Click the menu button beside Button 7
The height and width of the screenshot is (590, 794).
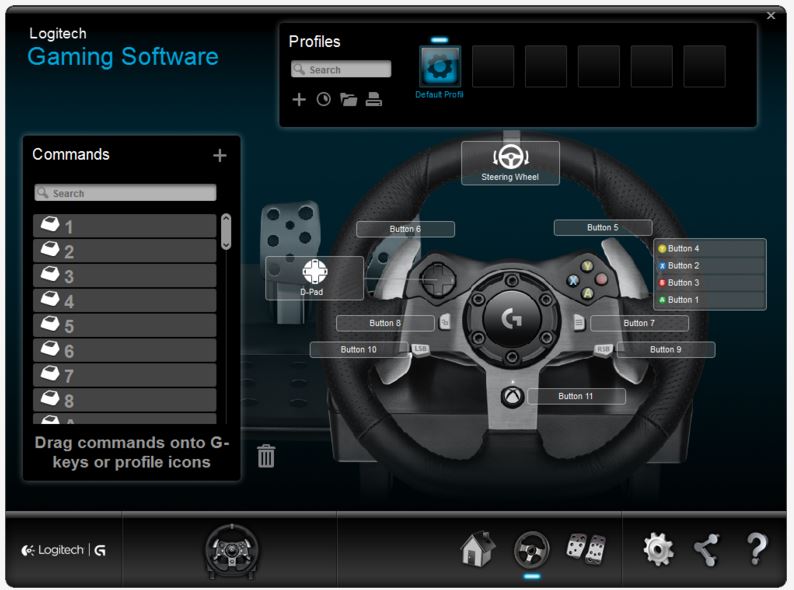click(579, 322)
